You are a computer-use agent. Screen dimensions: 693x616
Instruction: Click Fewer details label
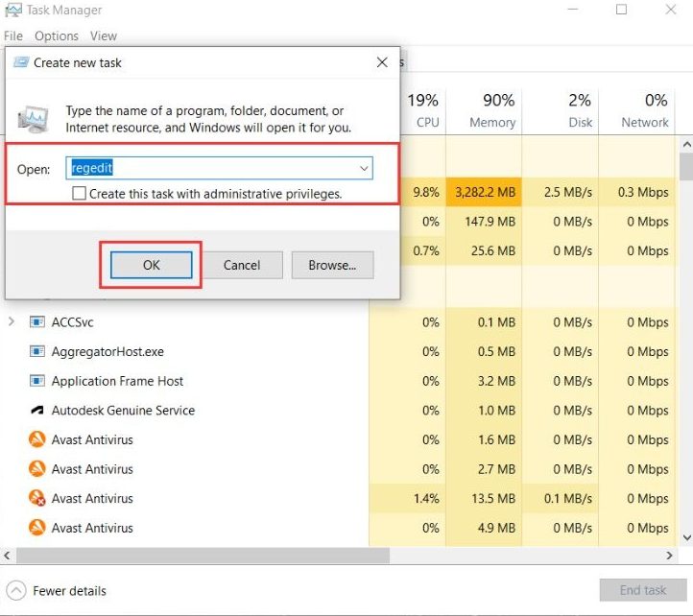click(69, 591)
